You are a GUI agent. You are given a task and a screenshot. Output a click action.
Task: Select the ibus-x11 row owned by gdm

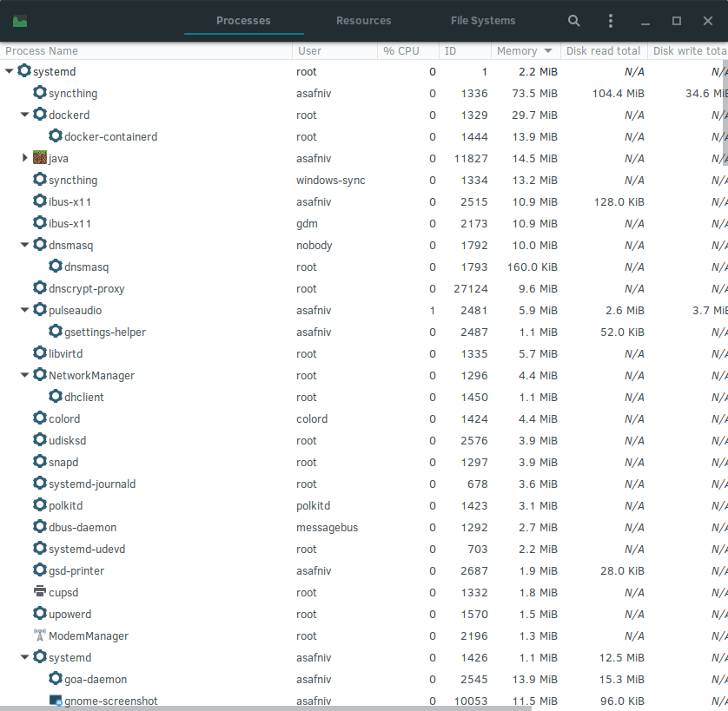(364, 223)
